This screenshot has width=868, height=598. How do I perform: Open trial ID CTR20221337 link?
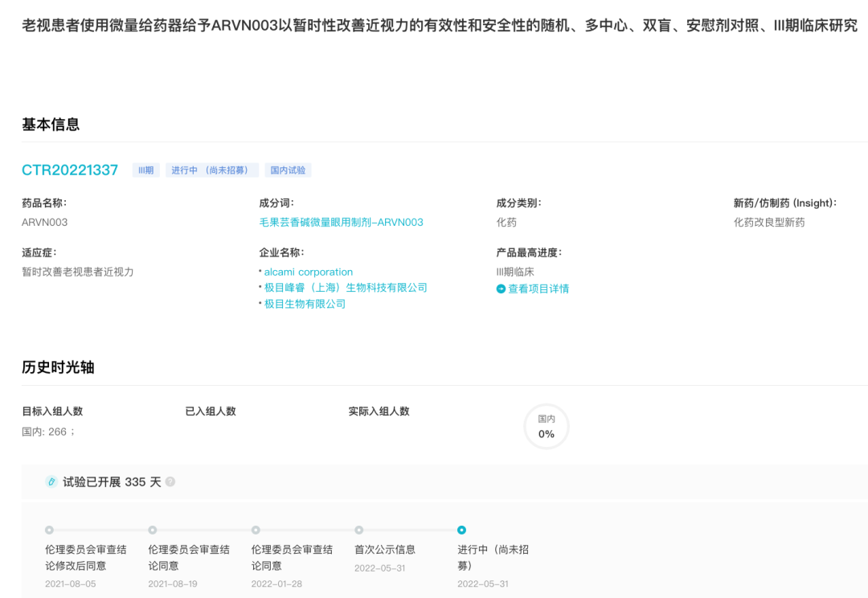(x=70, y=170)
